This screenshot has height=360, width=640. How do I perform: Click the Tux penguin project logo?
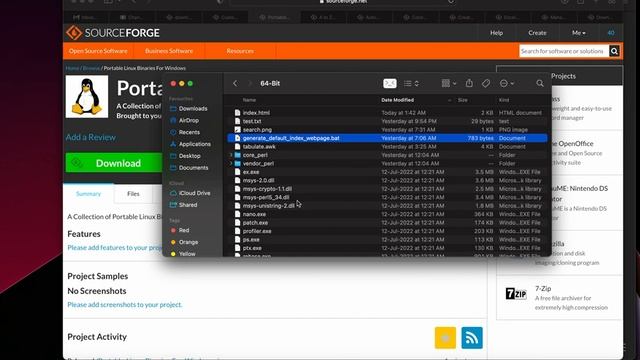(x=87, y=97)
